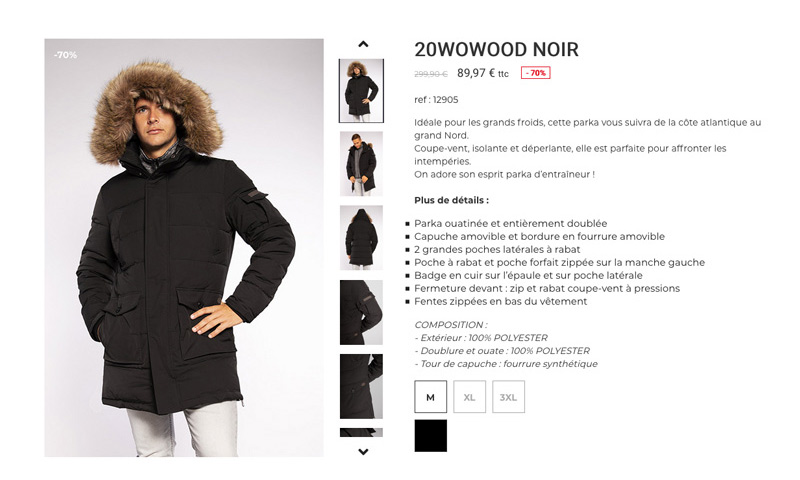Image resolution: width=800 pixels, height=480 pixels.
Task: Select the back-view parka thumbnail
Action: coord(361,238)
